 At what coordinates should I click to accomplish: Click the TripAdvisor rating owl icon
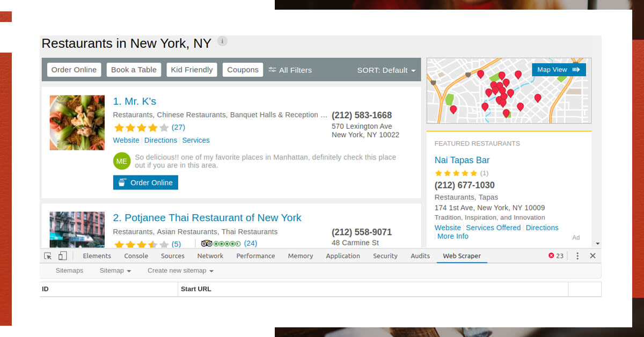[207, 244]
